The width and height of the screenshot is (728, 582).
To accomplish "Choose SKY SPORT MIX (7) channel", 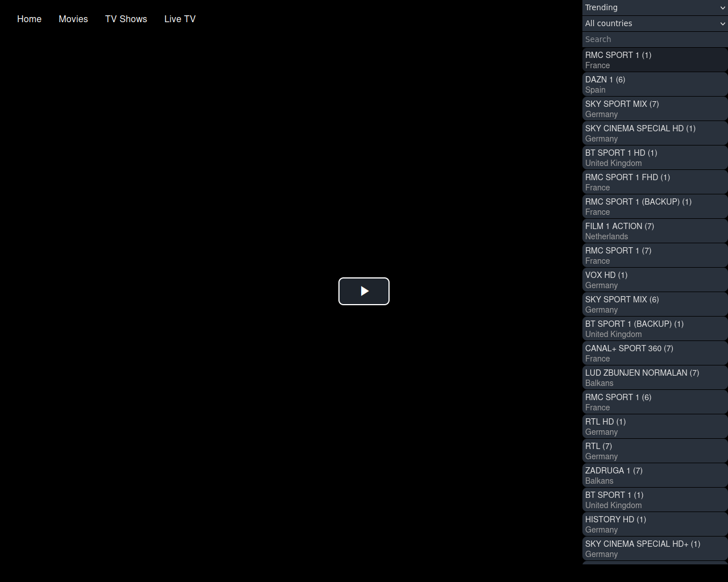I will point(655,109).
